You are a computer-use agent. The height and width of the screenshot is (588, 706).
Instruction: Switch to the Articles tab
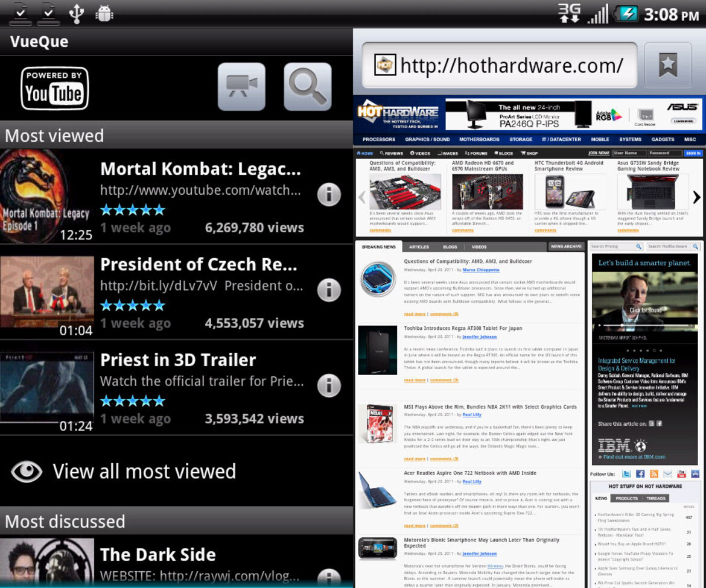(419, 247)
